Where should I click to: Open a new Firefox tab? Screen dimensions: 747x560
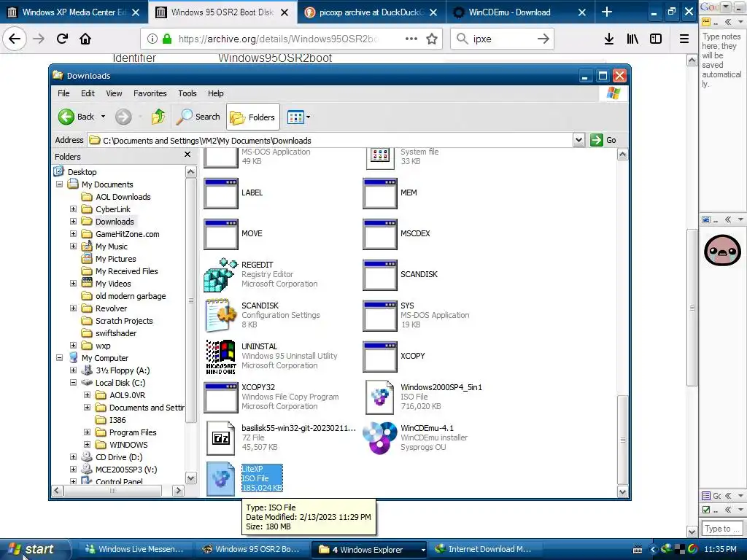[x=606, y=12]
